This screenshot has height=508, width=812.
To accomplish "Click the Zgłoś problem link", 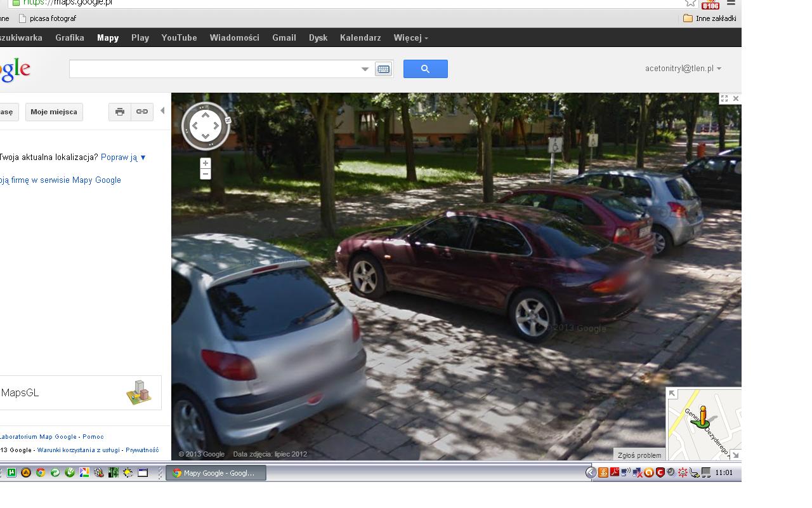I will (x=639, y=455).
